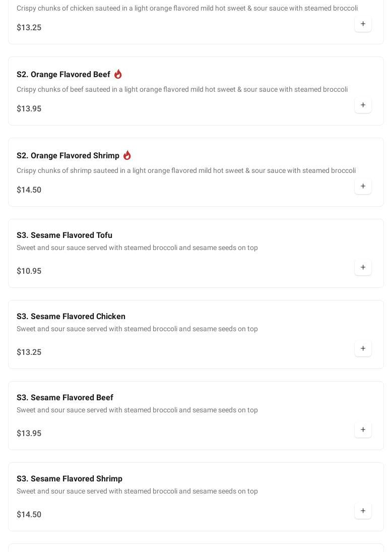Open the S2. Orange Flavored Shrimp item
This screenshot has width=392, height=552.
68,156
